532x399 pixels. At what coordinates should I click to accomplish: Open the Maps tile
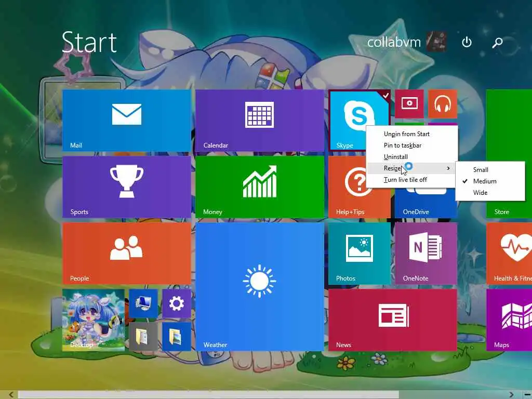[x=509, y=320]
